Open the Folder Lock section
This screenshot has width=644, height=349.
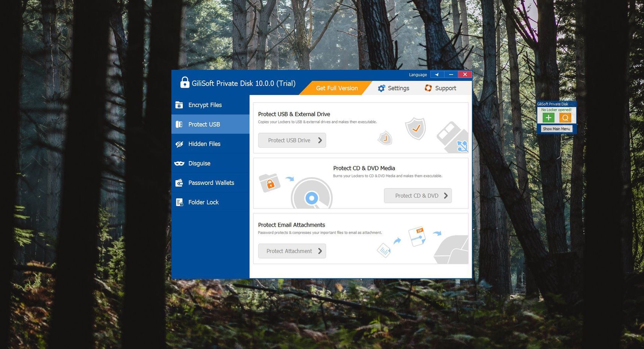[x=210, y=202]
